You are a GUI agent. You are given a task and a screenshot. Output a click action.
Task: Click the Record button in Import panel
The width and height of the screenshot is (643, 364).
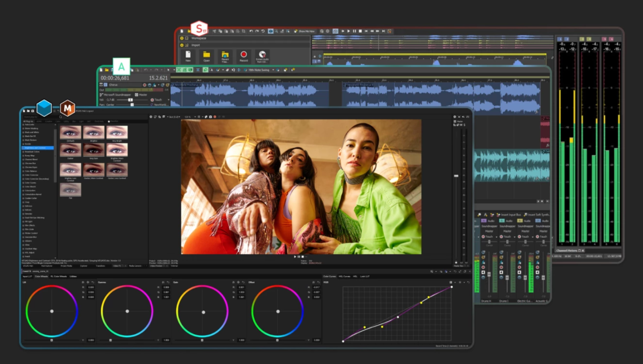243,55
